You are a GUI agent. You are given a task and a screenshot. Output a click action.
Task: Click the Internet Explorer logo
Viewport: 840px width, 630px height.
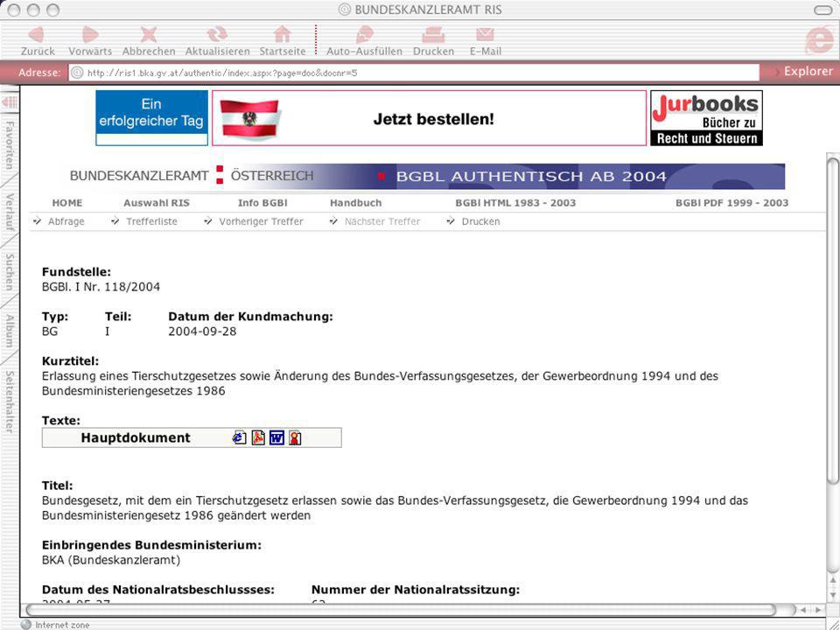[820, 38]
